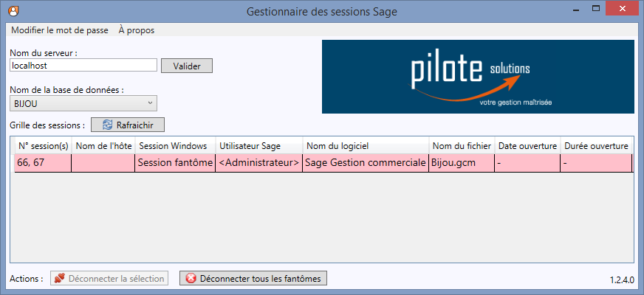Click the refresh arrows icon on Rafraichir
644x295 pixels.
coord(107,125)
